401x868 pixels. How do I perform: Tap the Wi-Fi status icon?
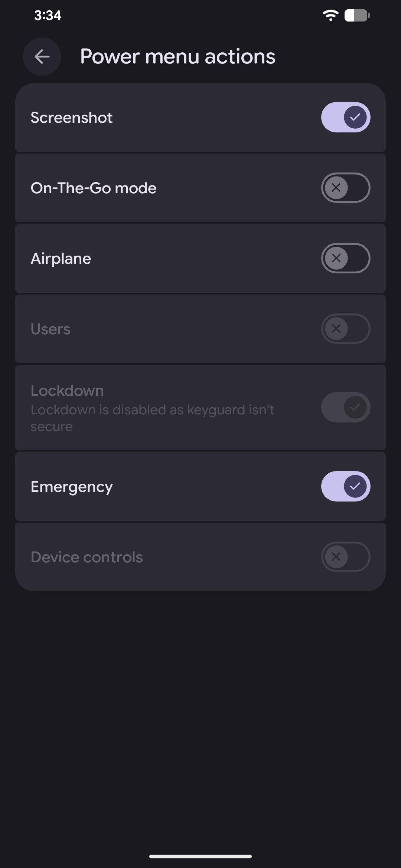point(330,16)
